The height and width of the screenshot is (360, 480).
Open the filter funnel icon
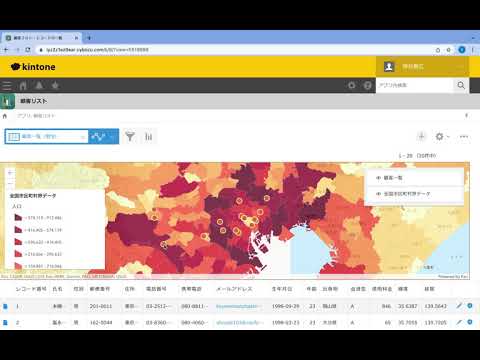click(x=130, y=136)
